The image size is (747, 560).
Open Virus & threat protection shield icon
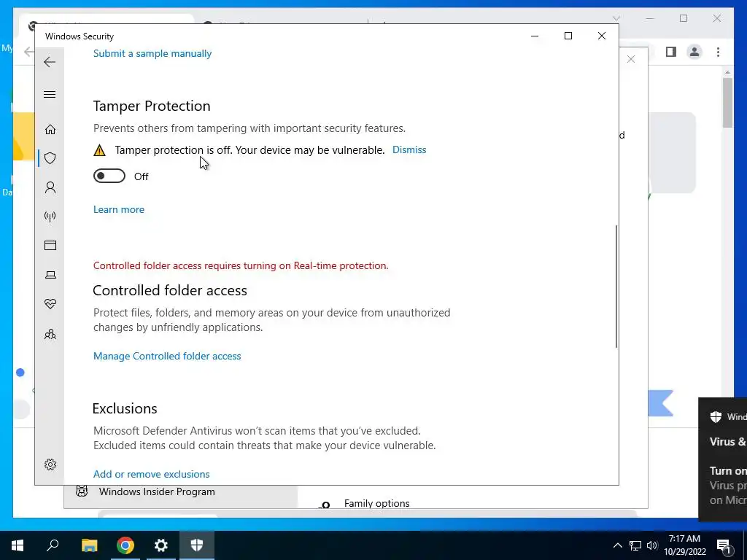click(x=50, y=158)
